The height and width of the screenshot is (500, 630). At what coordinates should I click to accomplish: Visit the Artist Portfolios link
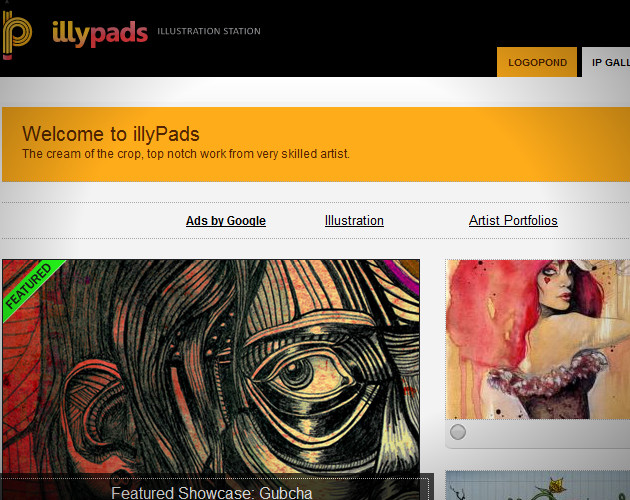[x=513, y=220]
